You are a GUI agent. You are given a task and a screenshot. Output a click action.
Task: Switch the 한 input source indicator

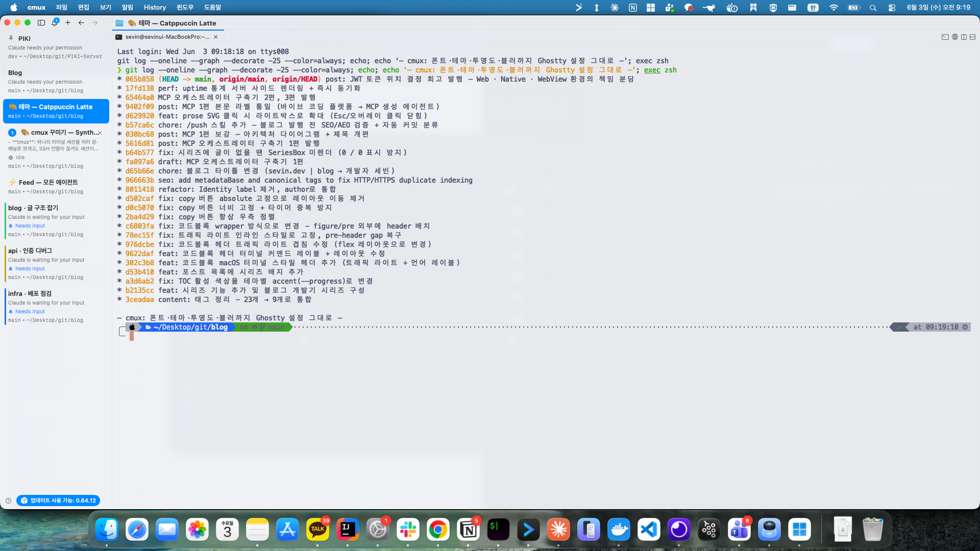pos(813,7)
